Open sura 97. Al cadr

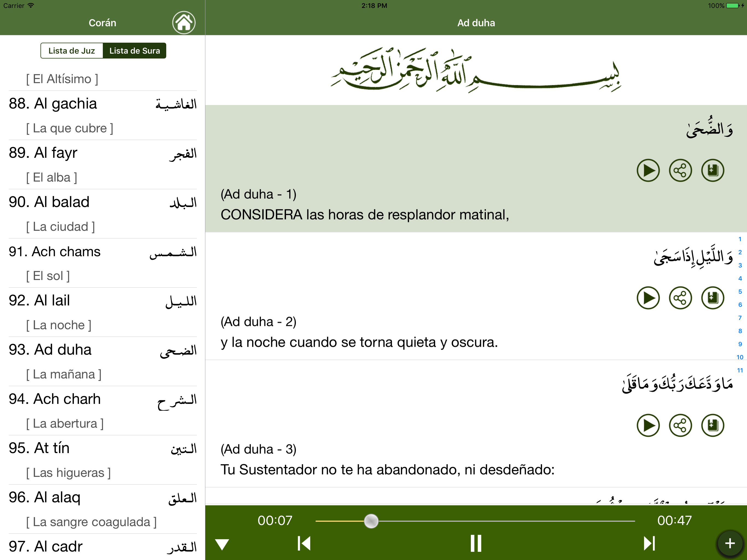tap(103, 547)
